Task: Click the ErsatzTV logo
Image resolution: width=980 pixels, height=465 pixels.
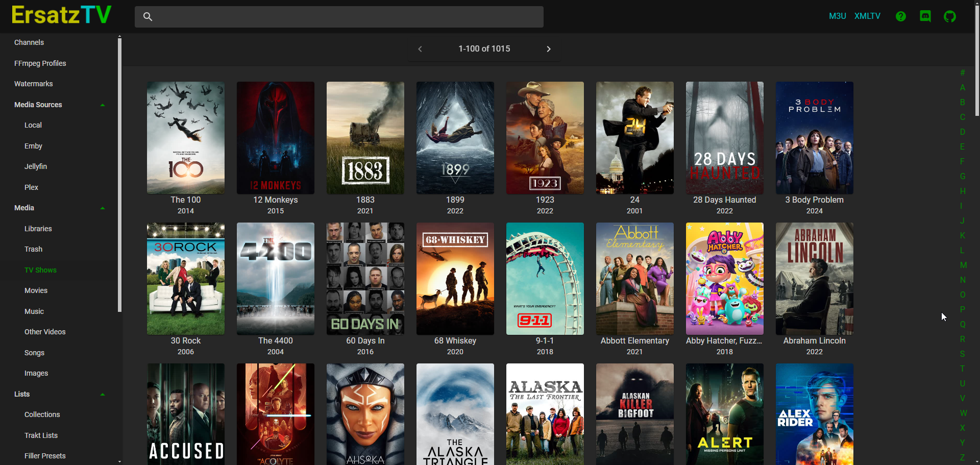Action: pyautogui.click(x=61, y=15)
